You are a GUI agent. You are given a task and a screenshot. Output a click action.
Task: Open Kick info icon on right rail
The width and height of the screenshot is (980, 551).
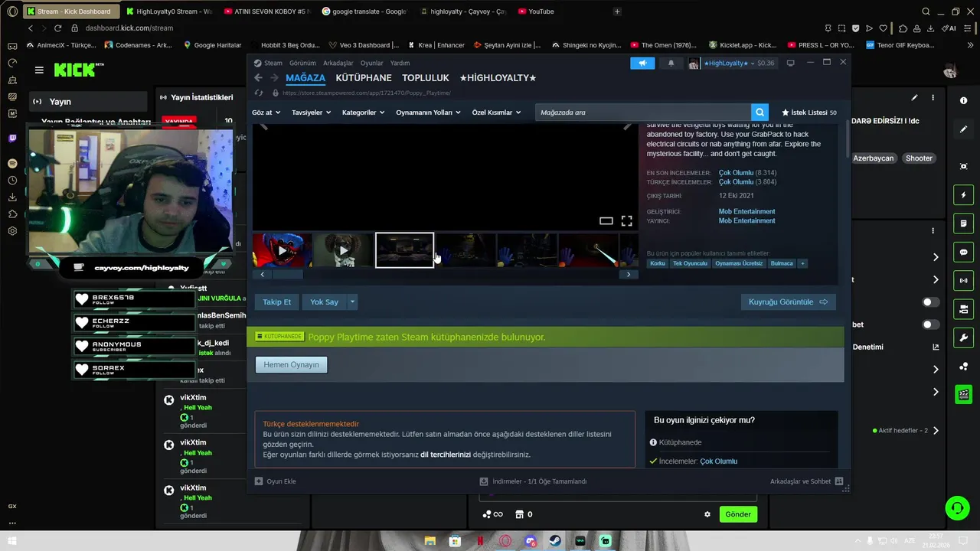coord(963,101)
